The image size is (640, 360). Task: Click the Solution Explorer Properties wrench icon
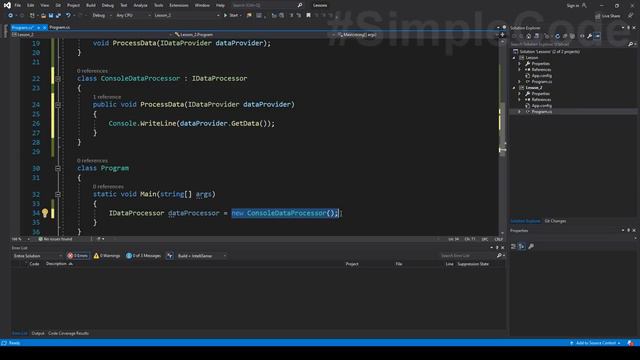point(589,36)
